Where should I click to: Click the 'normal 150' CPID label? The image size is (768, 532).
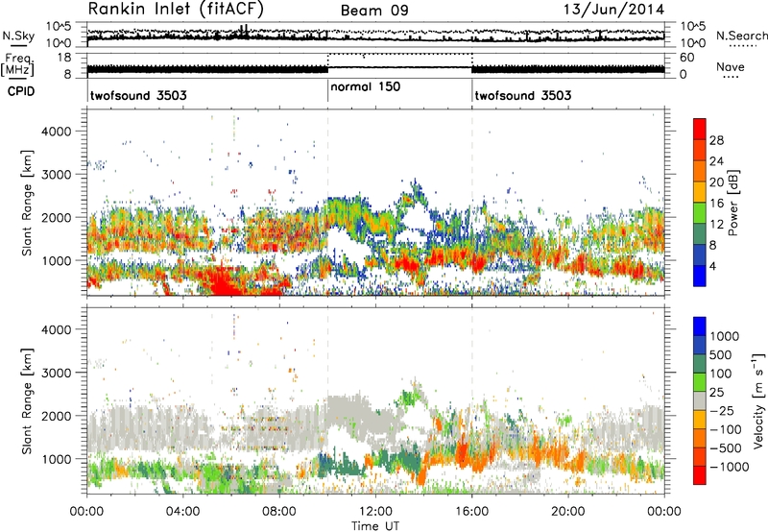pos(366,86)
